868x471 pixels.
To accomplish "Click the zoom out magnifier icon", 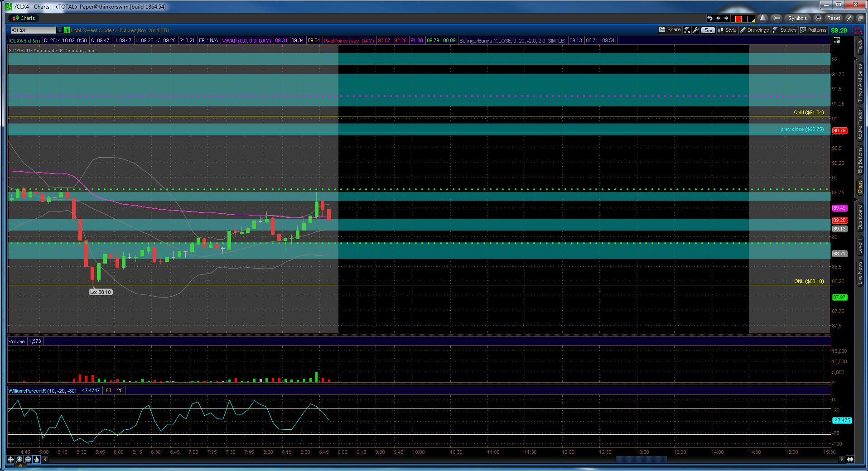I will tap(28, 459).
